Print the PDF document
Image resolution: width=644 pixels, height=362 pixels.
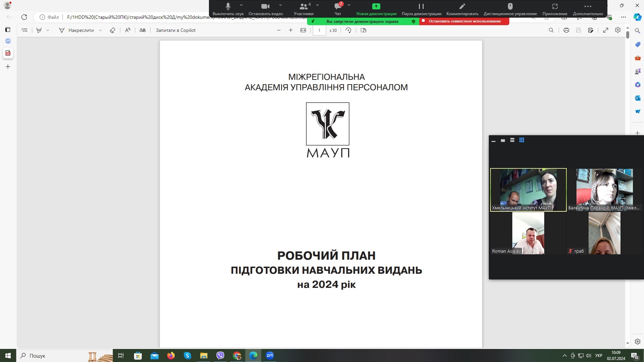coord(566,30)
